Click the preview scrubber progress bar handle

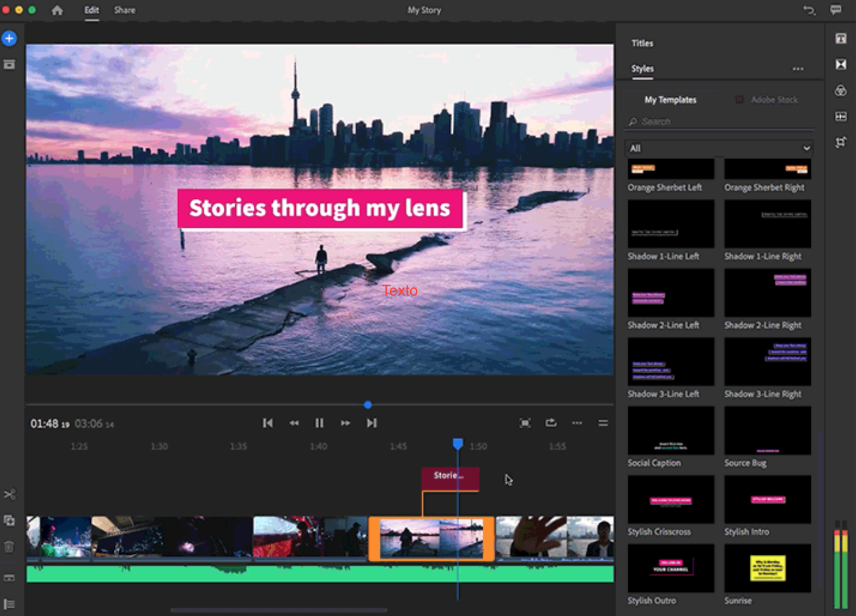368,405
